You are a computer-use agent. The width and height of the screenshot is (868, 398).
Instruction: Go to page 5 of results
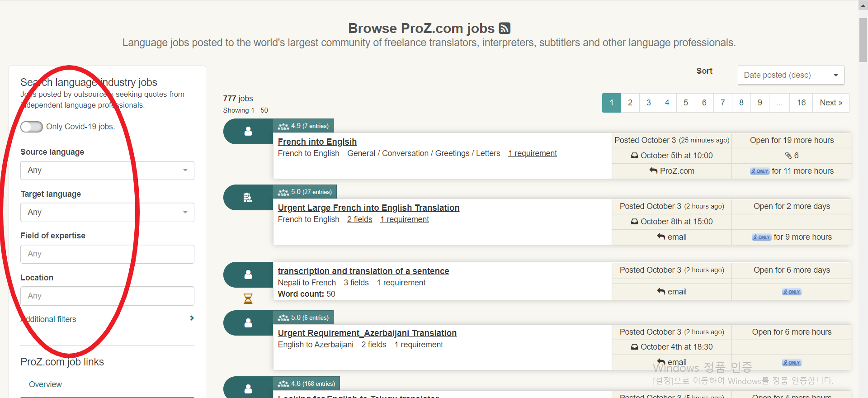click(686, 103)
